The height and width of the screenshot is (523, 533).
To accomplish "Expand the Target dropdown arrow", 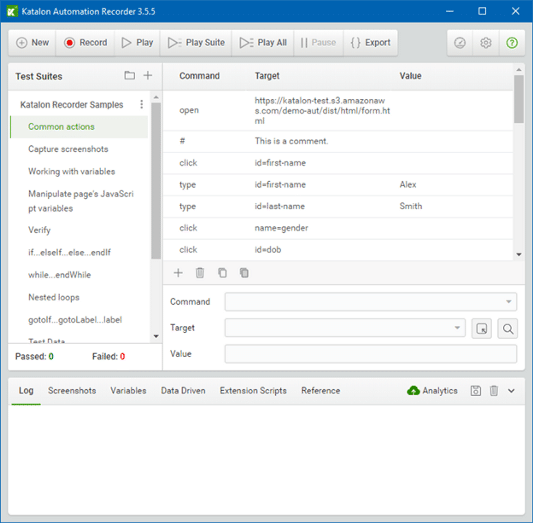I will (x=457, y=328).
